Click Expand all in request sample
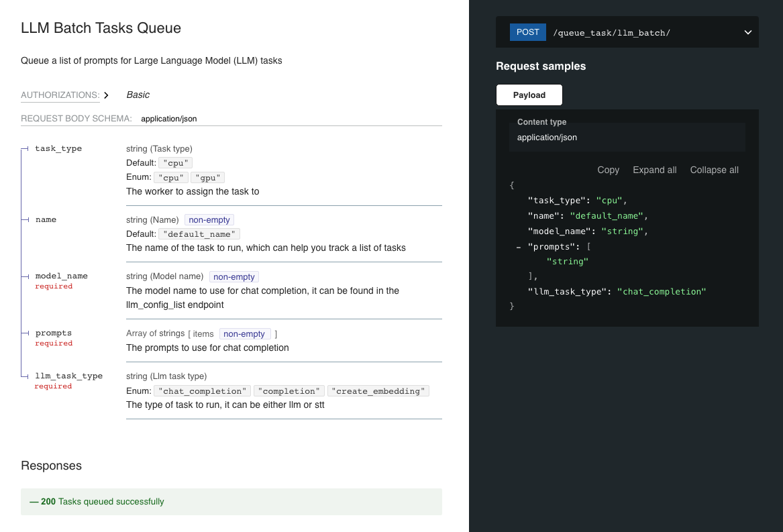 tap(654, 170)
